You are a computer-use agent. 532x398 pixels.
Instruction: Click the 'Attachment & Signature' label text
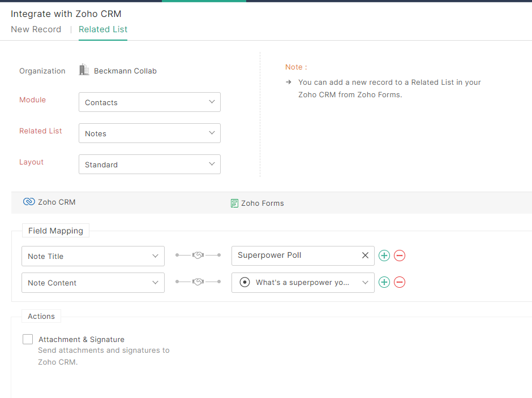pos(81,339)
